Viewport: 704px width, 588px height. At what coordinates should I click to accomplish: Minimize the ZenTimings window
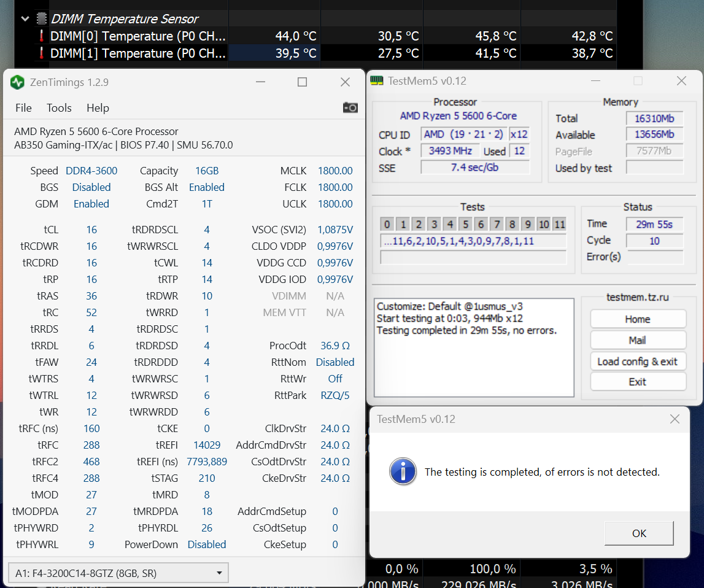tap(260, 82)
